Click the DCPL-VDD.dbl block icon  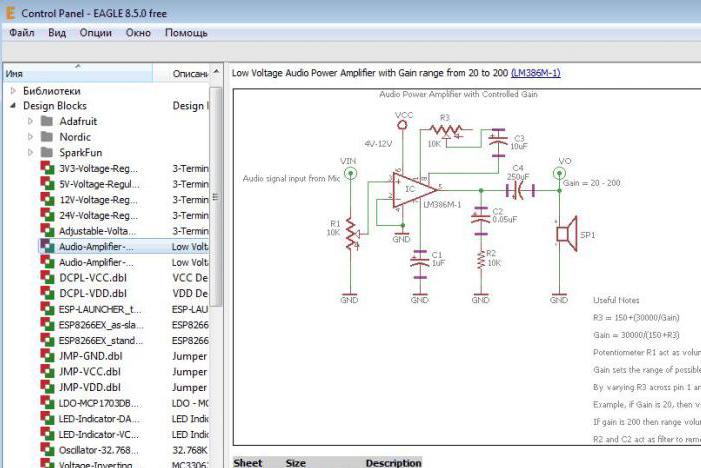(47, 293)
